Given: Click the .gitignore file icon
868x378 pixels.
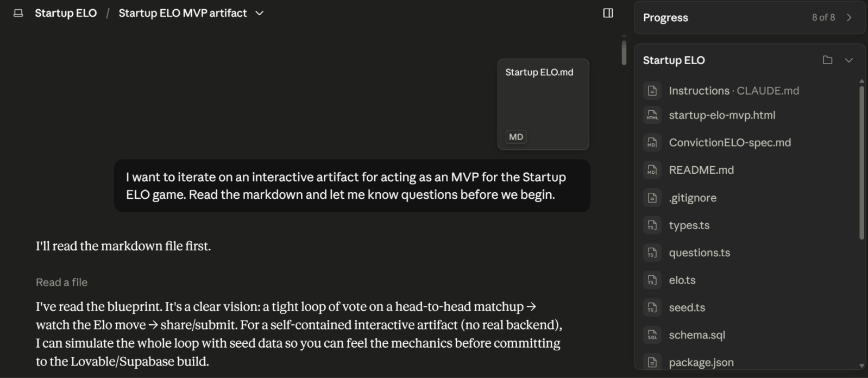Looking at the screenshot, I should pos(652,198).
